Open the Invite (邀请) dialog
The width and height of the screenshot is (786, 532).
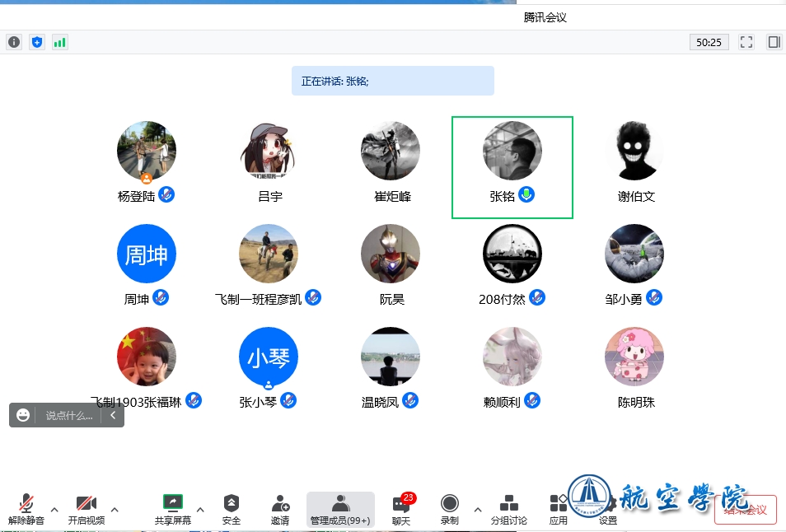pos(280,508)
